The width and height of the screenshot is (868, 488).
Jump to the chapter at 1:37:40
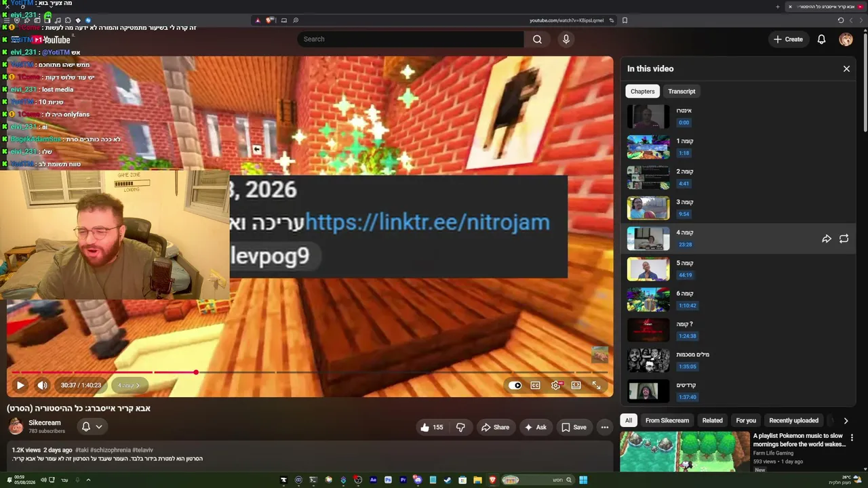(687, 397)
